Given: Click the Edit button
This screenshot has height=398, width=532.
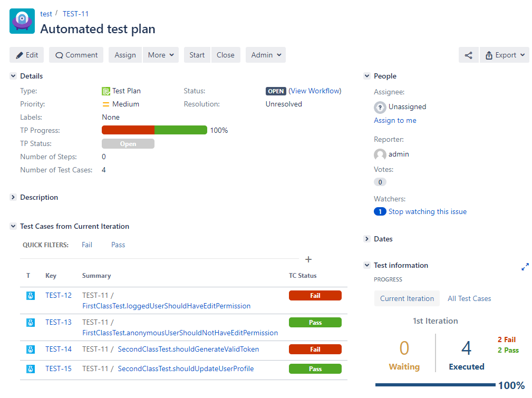Looking at the screenshot, I should click(27, 55).
